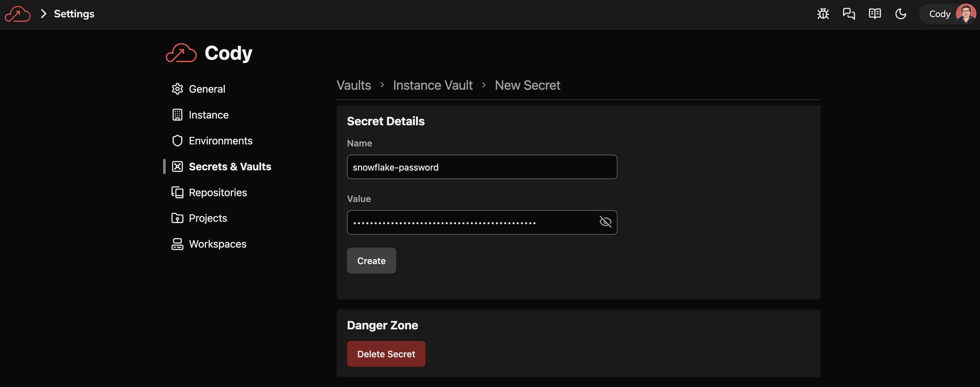This screenshot has height=387, width=980.
Task: Open the Workspaces settings section
Action: (x=217, y=244)
